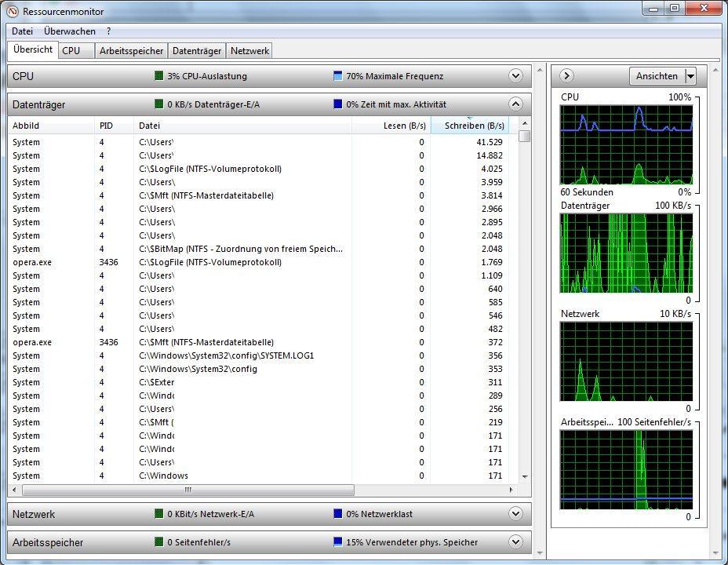728x565 pixels.
Task: Switch to the CPU tab
Action: point(76,50)
